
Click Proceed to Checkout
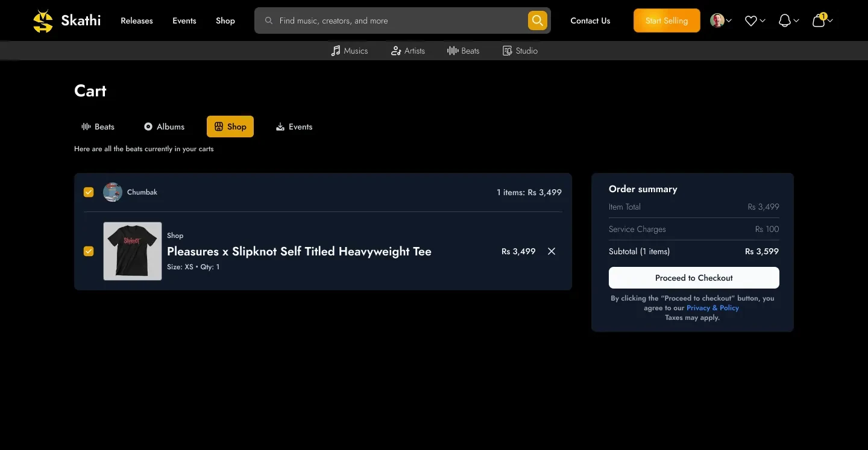pos(694,278)
